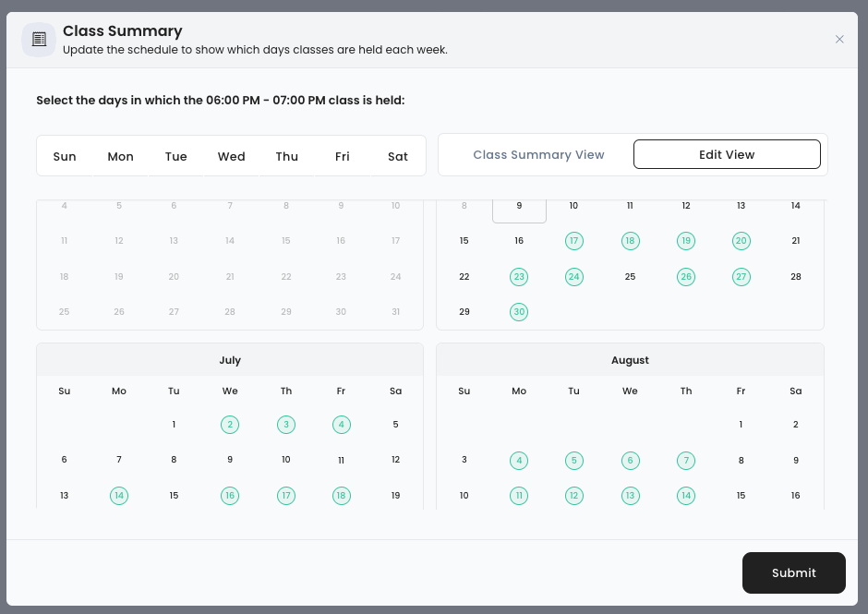The width and height of the screenshot is (868, 614).
Task: Click the Class Summary list icon
Action: pos(39,40)
